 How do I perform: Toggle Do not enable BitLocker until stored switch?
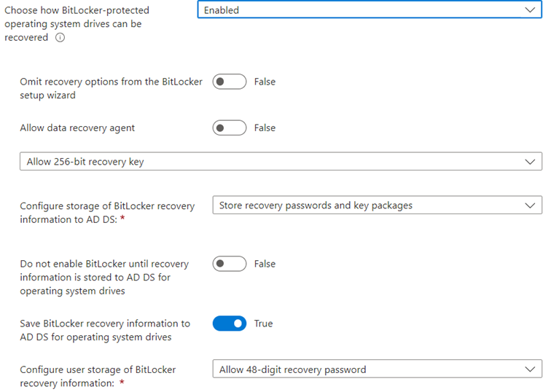click(x=229, y=264)
